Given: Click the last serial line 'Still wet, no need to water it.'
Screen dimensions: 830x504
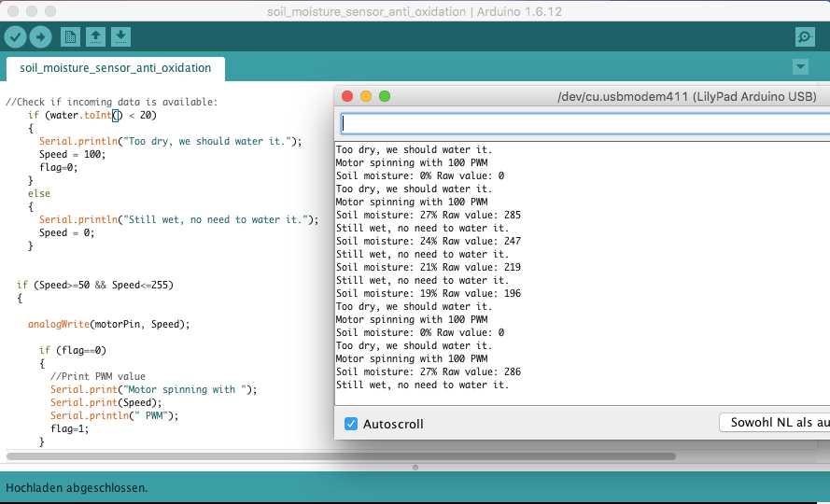Looking at the screenshot, I should tap(422, 385).
